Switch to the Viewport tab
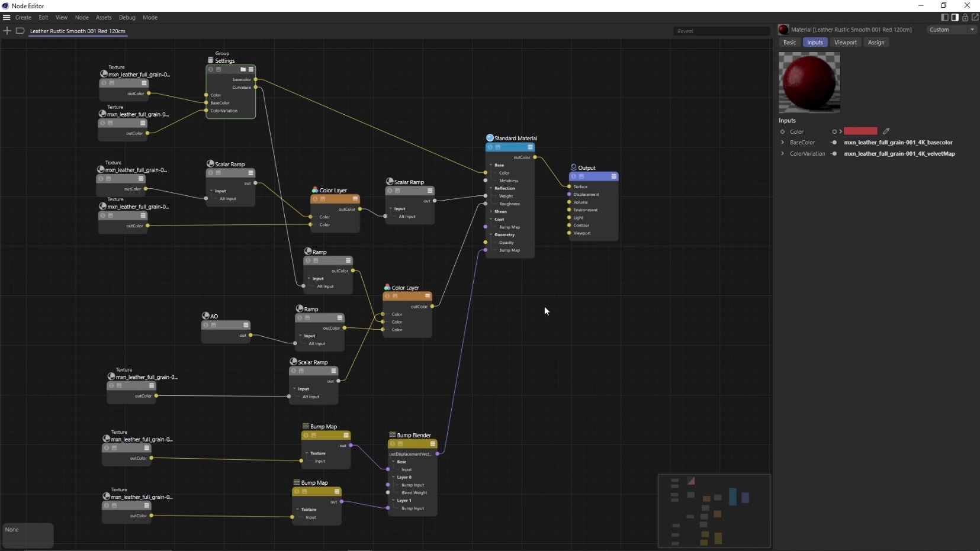 coord(846,42)
